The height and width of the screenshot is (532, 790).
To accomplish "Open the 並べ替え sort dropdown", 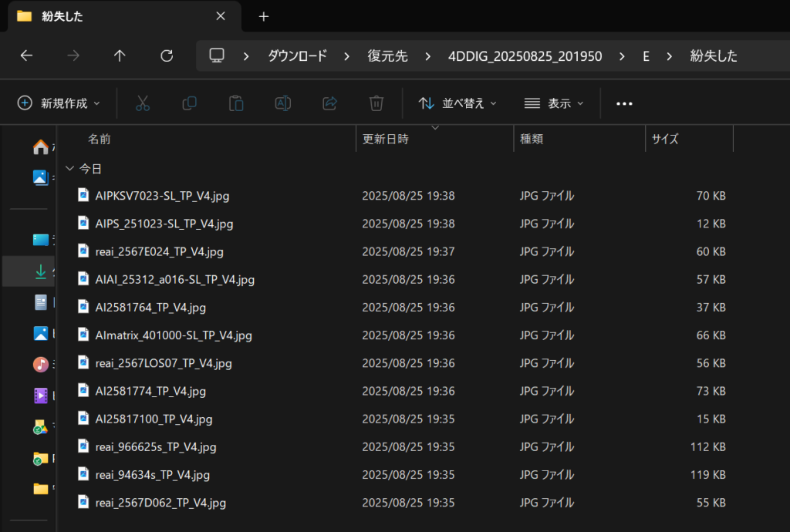I will (457, 103).
